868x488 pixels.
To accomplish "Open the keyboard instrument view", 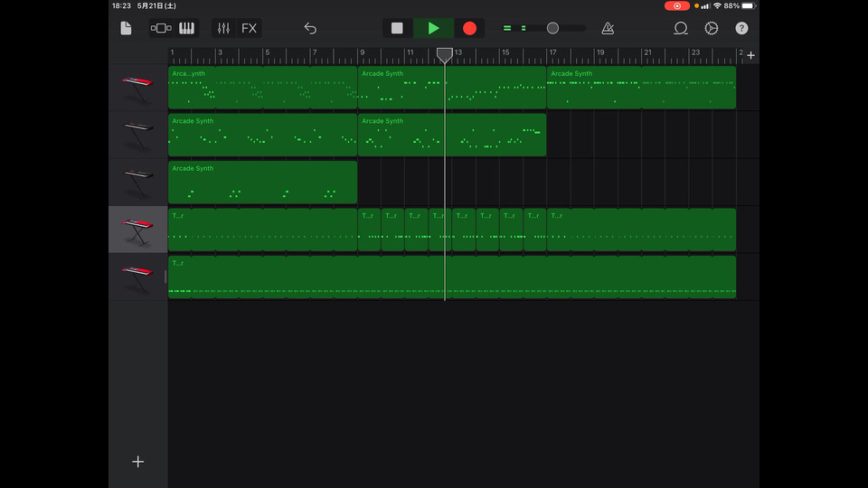I will (x=186, y=28).
